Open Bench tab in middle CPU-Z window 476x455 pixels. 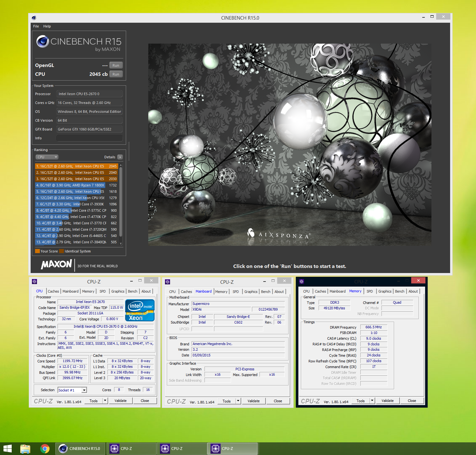coord(266,292)
